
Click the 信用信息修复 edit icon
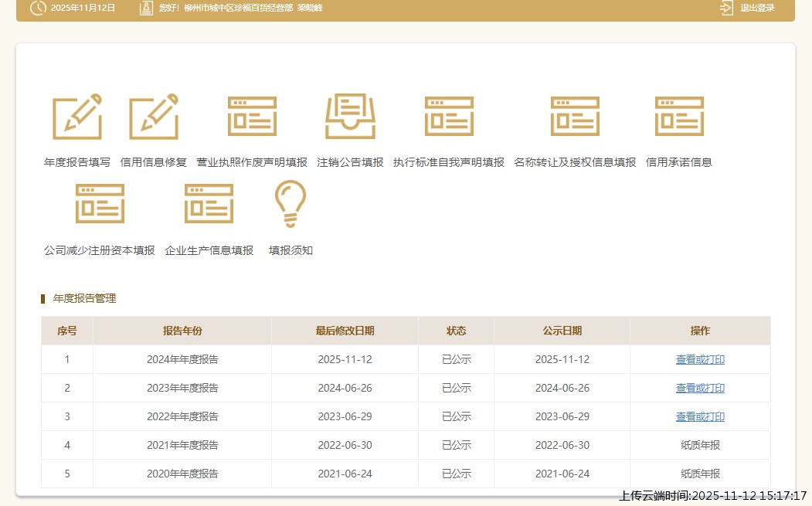(x=153, y=117)
